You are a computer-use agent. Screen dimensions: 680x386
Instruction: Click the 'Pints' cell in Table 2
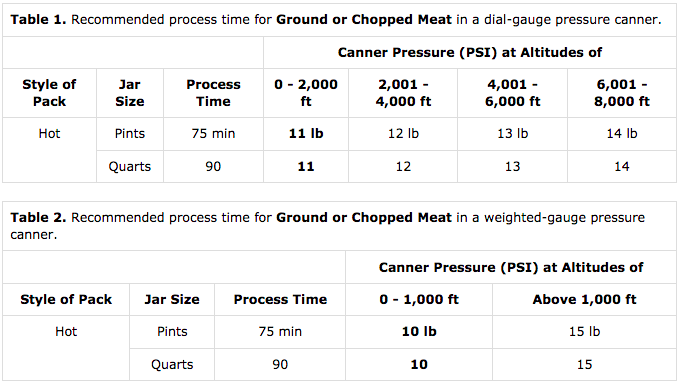[x=172, y=332]
